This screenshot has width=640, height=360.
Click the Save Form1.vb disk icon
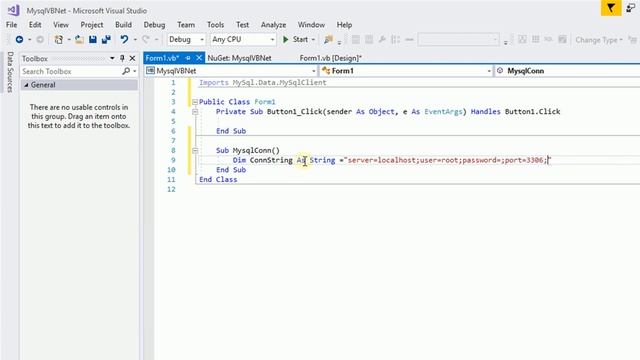tap(93, 40)
